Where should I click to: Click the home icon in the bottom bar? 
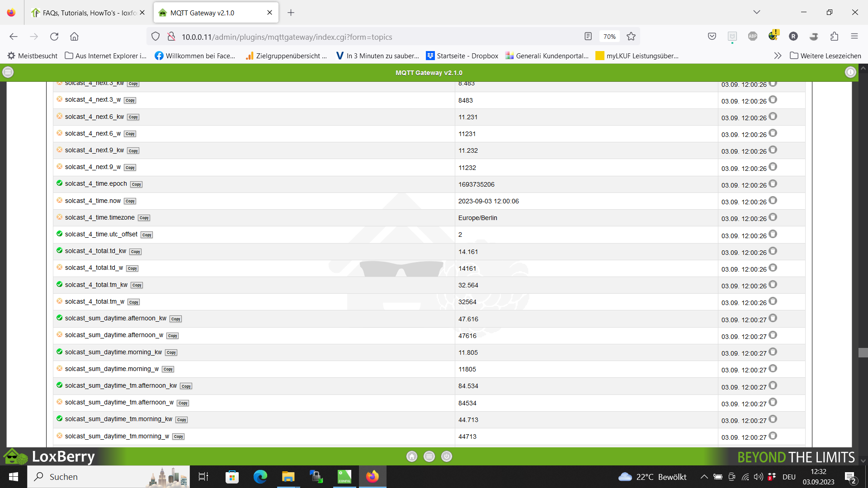411,457
